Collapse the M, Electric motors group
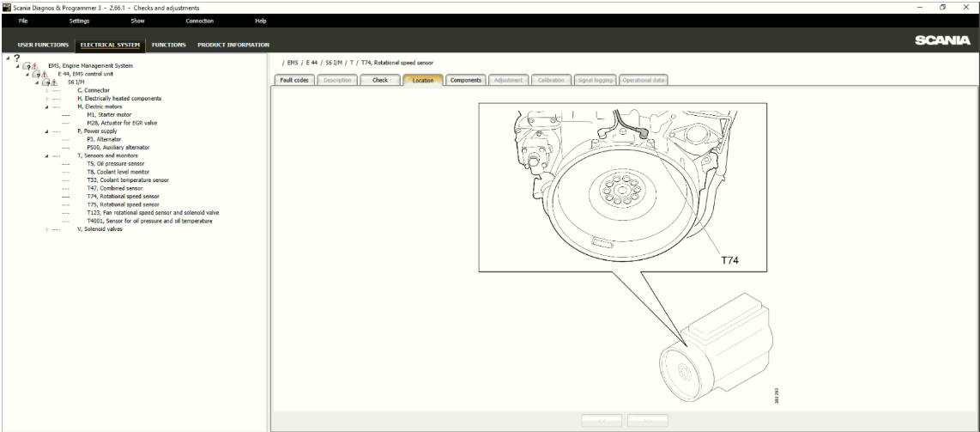980x432 pixels. tap(47, 106)
